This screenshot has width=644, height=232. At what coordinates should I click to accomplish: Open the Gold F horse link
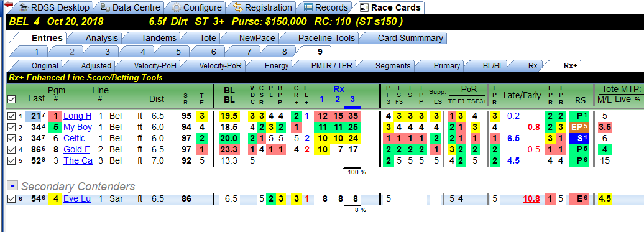77,149
